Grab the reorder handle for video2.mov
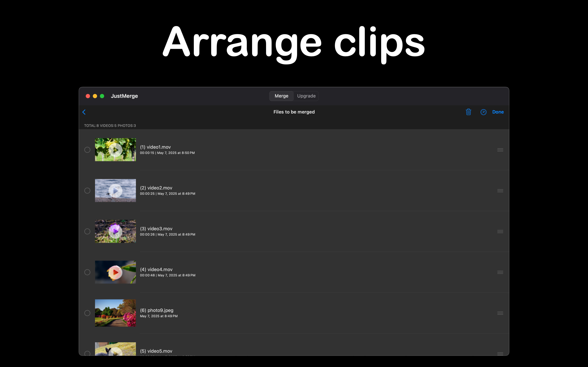 pos(500,191)
